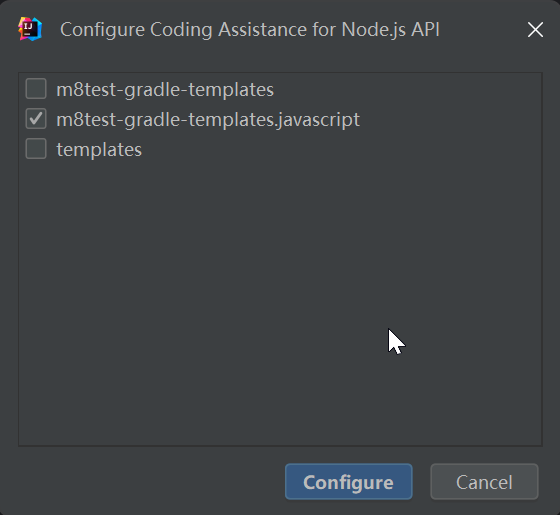This screenshot has height=515, width=560.
Task: Select the templates module label text
Action: tap(99, 150)
